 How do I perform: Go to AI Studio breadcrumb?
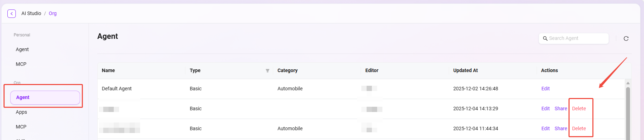tap(31, 13)
